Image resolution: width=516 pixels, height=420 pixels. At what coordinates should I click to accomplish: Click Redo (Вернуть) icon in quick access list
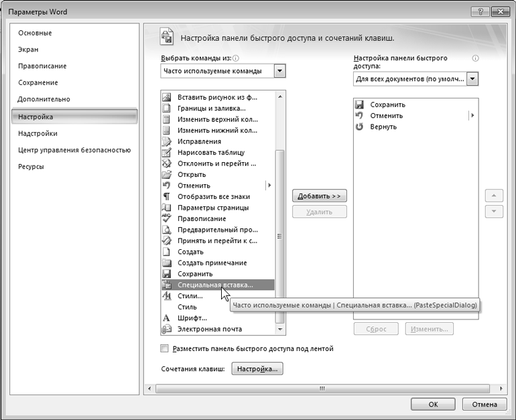tap(359, 127)
